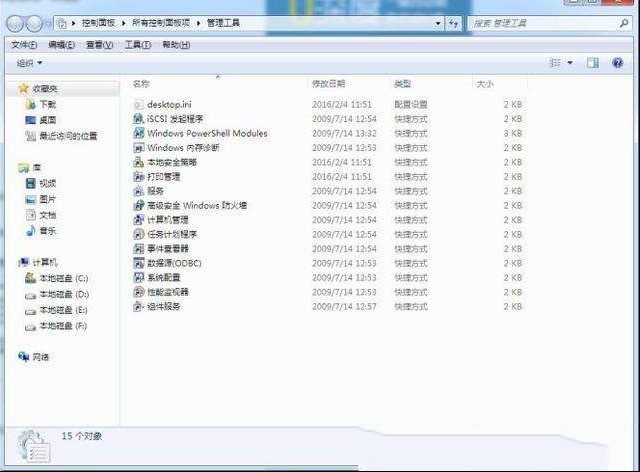The width and height of the screenshot is (640, 472).
Task: Select the Windows PowerShell Modules icon
Action: [x=139, y=133]
